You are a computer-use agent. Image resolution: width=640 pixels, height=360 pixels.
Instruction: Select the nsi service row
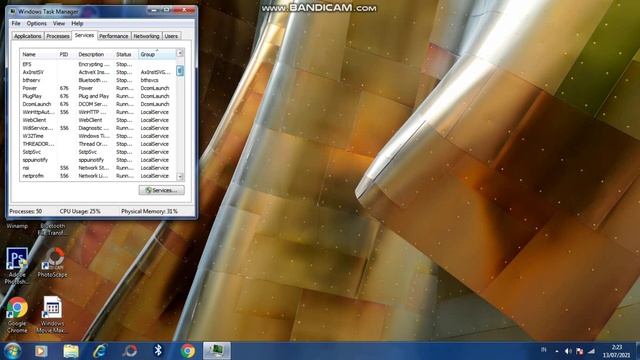pyautogui.click(x=98, y=168)
